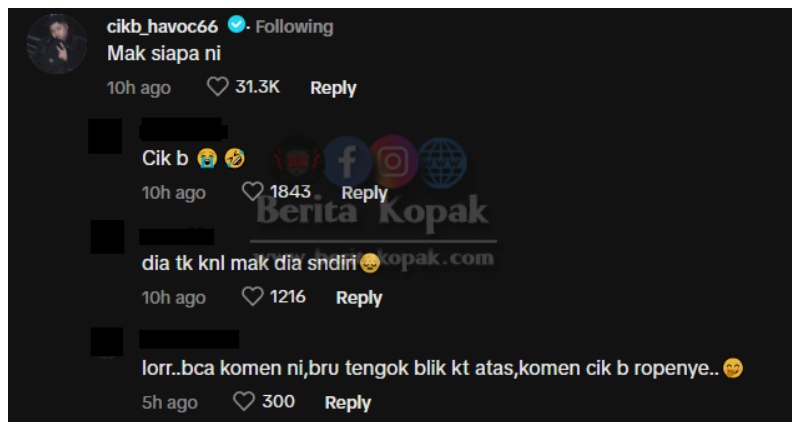
Task: Click the 31.3K like count
Action: [x=257, y=87]
